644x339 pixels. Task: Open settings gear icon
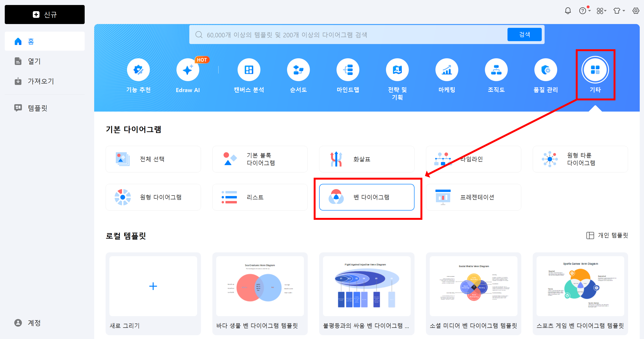635,11
